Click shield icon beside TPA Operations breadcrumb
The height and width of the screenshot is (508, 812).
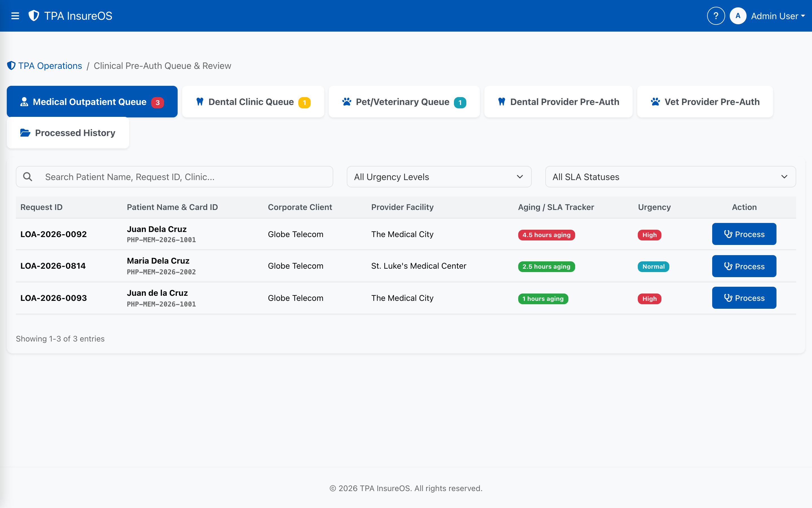tap(11, 65)
